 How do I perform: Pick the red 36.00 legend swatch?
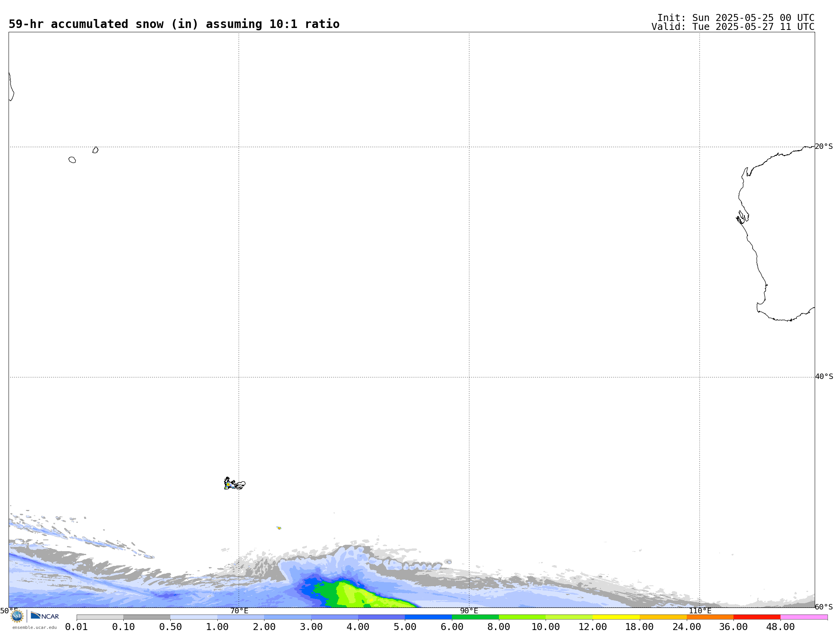pyautogui.click(x=757, y=617)
